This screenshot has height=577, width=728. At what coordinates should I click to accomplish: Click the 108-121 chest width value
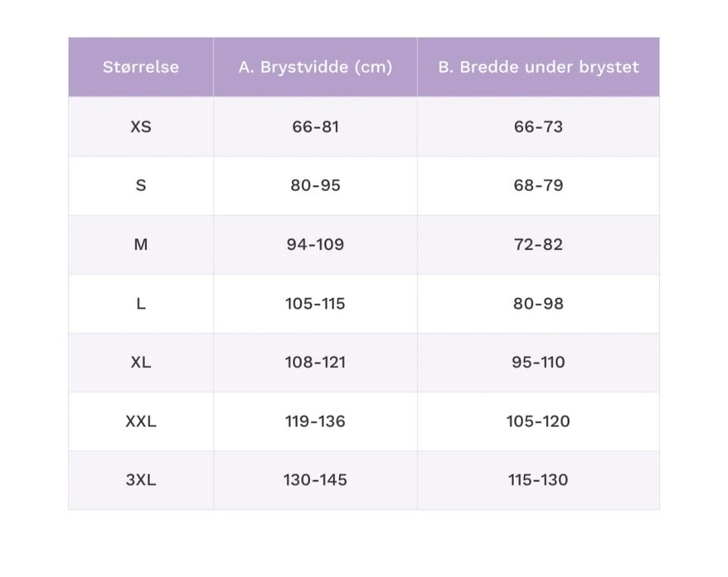[x=315, y=362]
